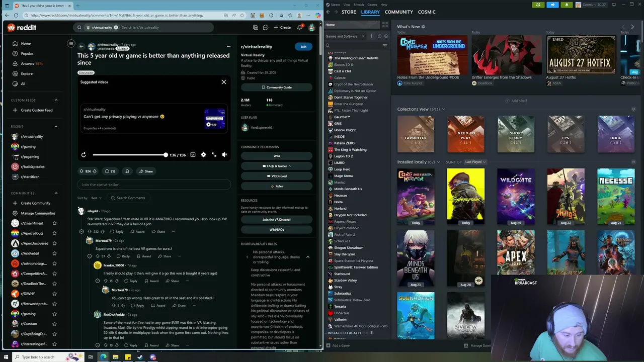The height and width of the screenshot is (362, 644).
Task: Join the r/virtualreality community
Action: tap(303, 46)
